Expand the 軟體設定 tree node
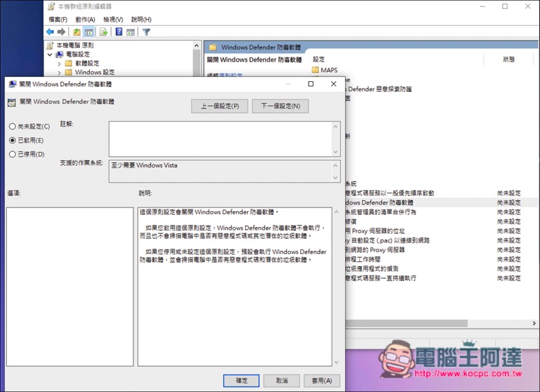 pos(60,64)
